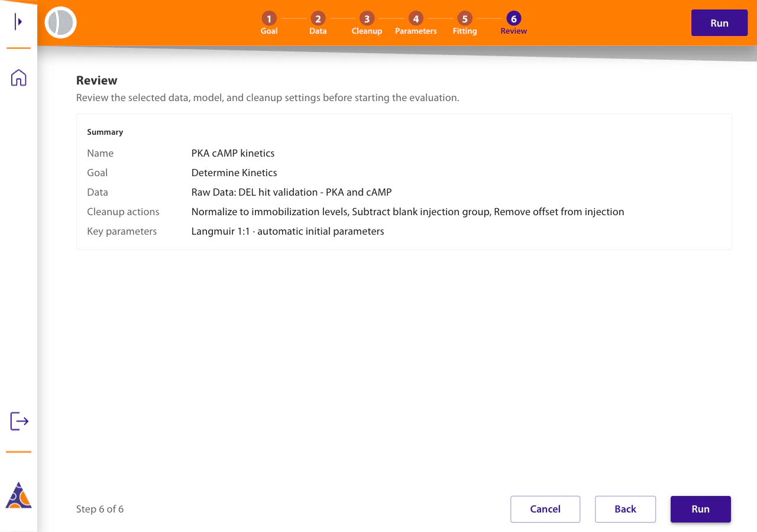Open the Home icon in sidebar
This screenshot has height=532, width=757.
(x=19, y=77)
